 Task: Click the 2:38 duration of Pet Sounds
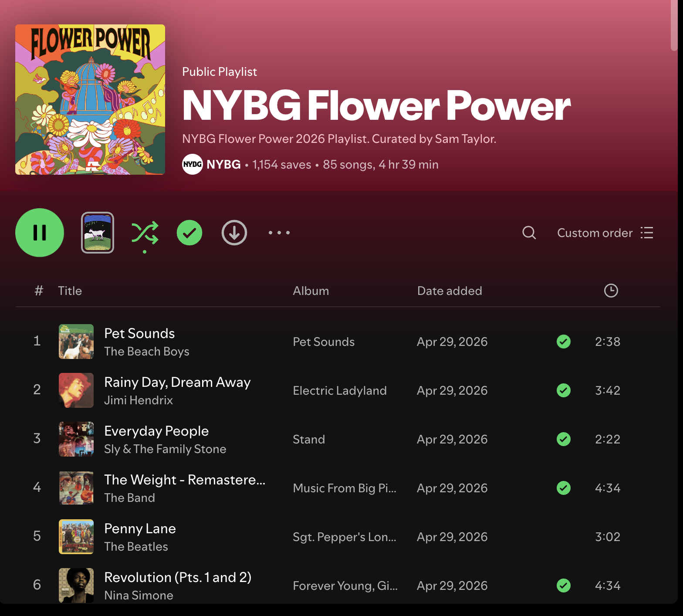[x=608, y=342]
